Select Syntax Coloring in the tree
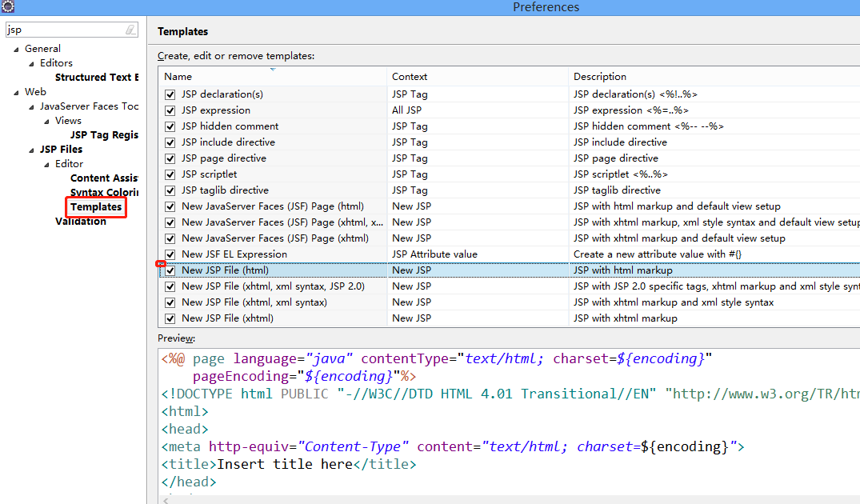The width and height of the screenshot is (860, 504). tap(104, 193)
